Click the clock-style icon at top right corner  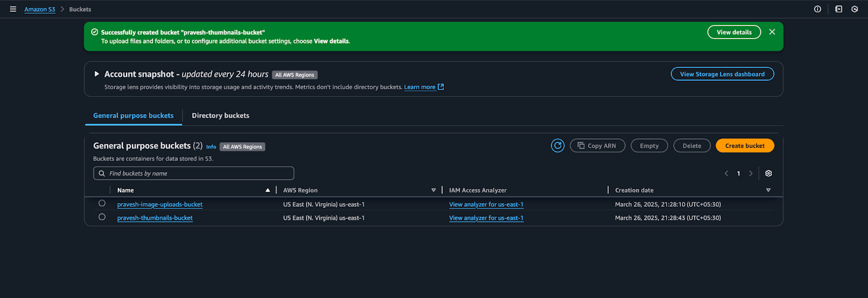pos(854,9)
